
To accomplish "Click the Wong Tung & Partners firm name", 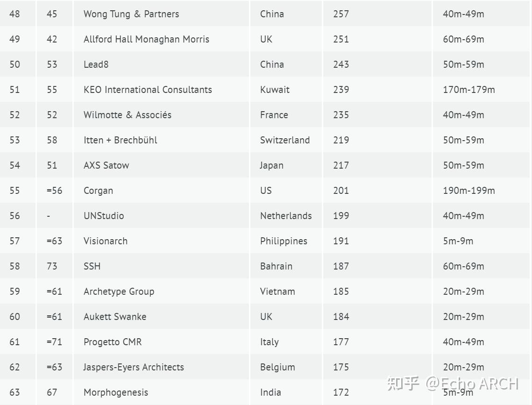I will point(131,14).
